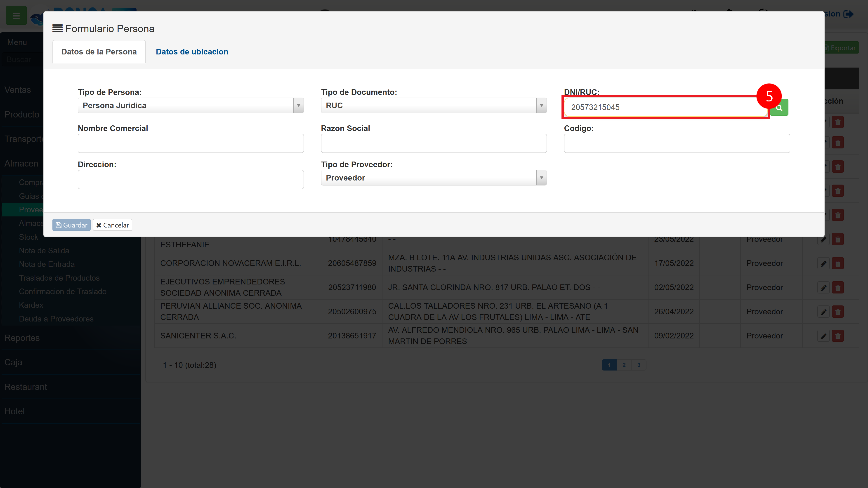Screen dimensions: 868x488
Task: Open Reportes in sidebar menu
Action: (x=22, y=338)
